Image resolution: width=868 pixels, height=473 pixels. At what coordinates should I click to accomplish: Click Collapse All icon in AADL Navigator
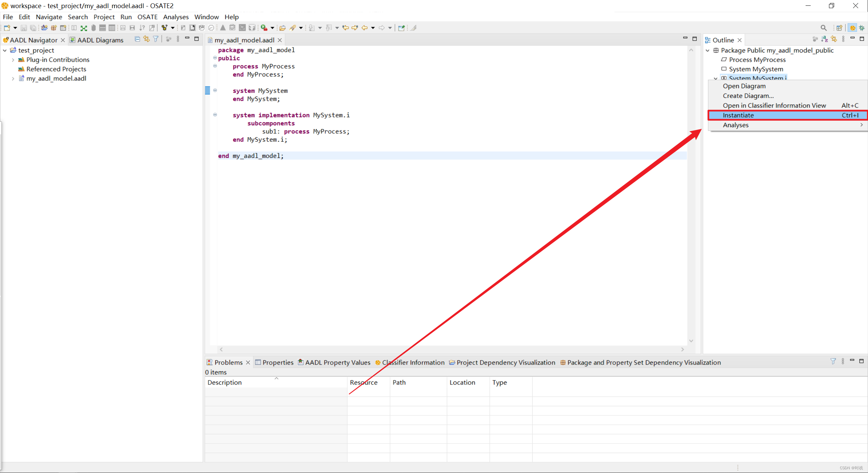coord(137,39)
